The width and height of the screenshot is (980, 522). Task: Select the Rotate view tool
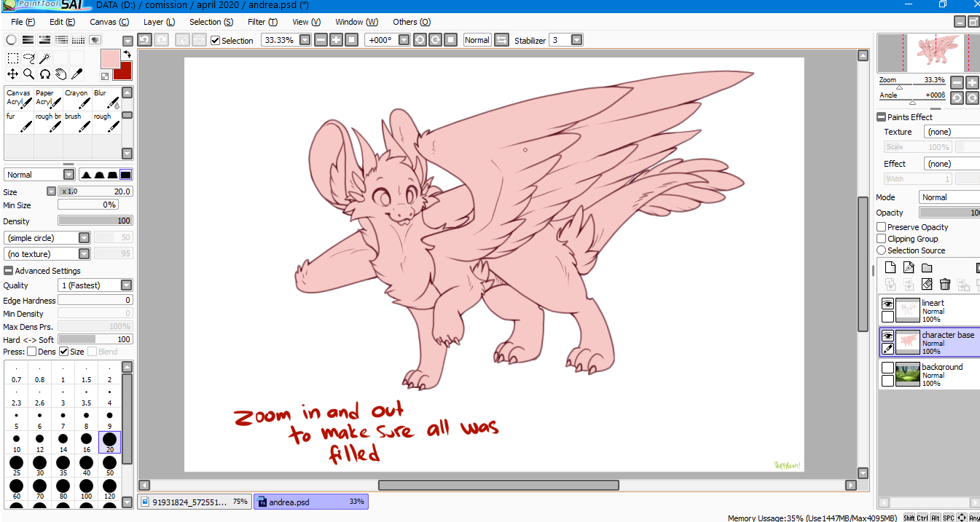(44, 74)
